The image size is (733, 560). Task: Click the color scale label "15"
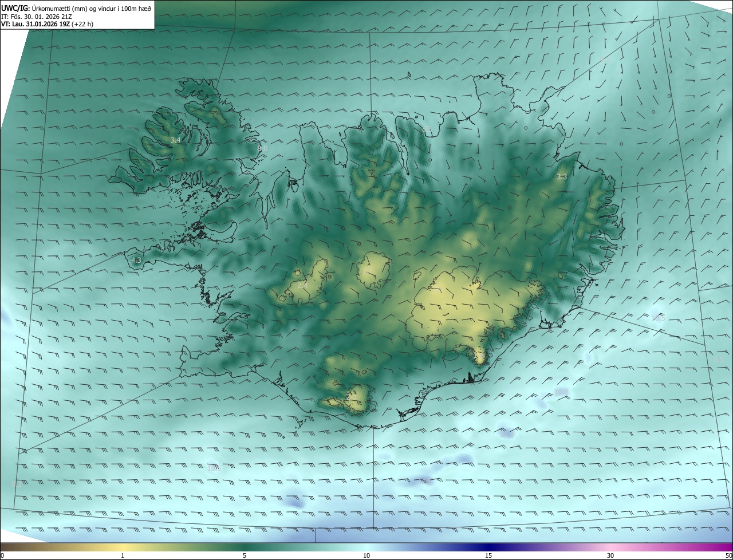click(x=488, y=555)
